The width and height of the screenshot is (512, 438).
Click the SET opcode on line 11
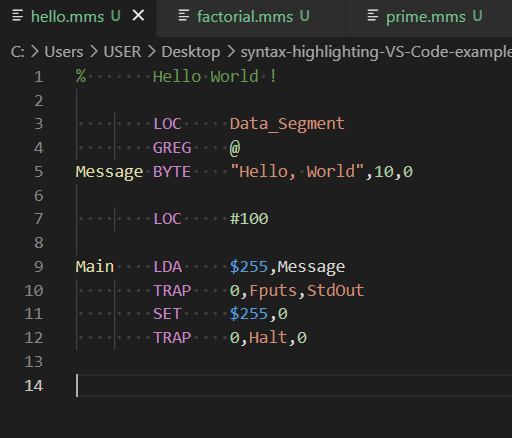[167, 314]
